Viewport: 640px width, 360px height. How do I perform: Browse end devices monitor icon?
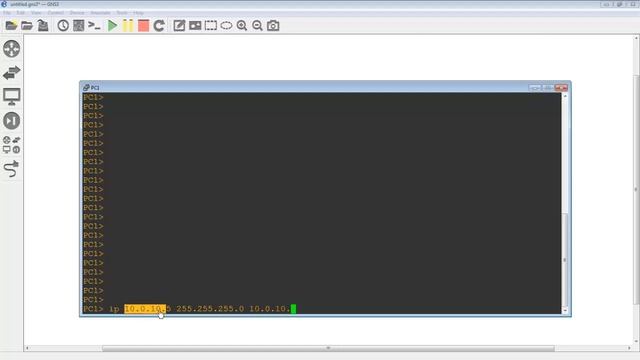coord(11,97)
